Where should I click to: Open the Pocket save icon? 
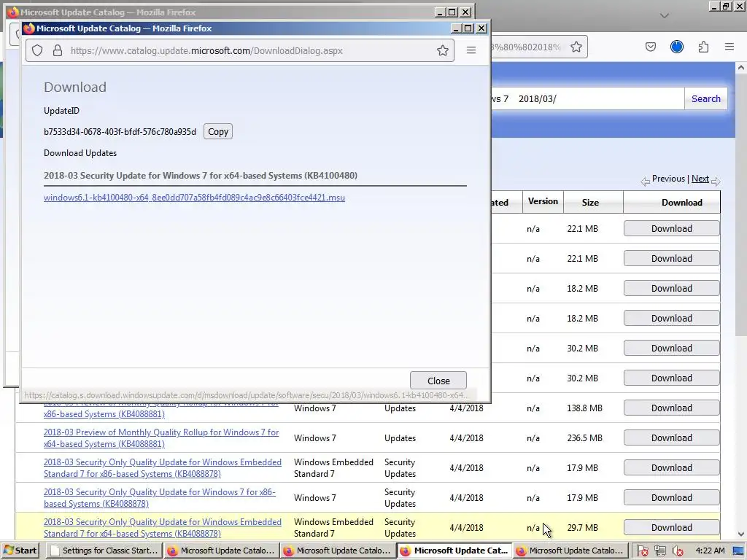pyautogui.click(x=651, y=47)
